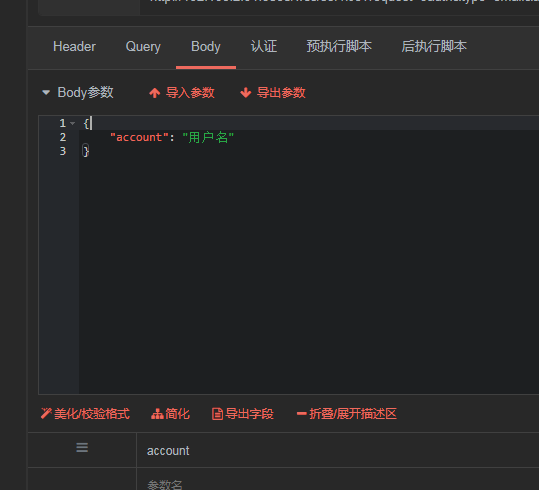
Task: Click the 导出参数 down-arrow icon
Action: point(246,93)
